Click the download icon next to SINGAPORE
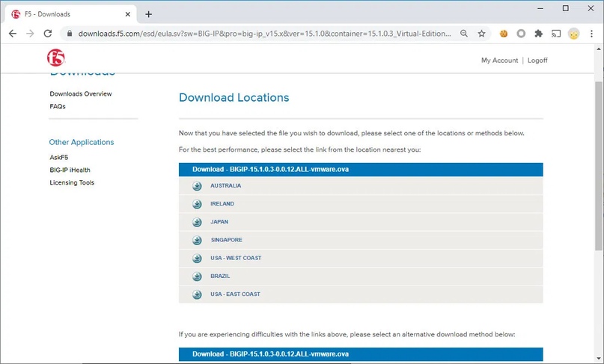This screenshot has width=604, height=364. 197,240
